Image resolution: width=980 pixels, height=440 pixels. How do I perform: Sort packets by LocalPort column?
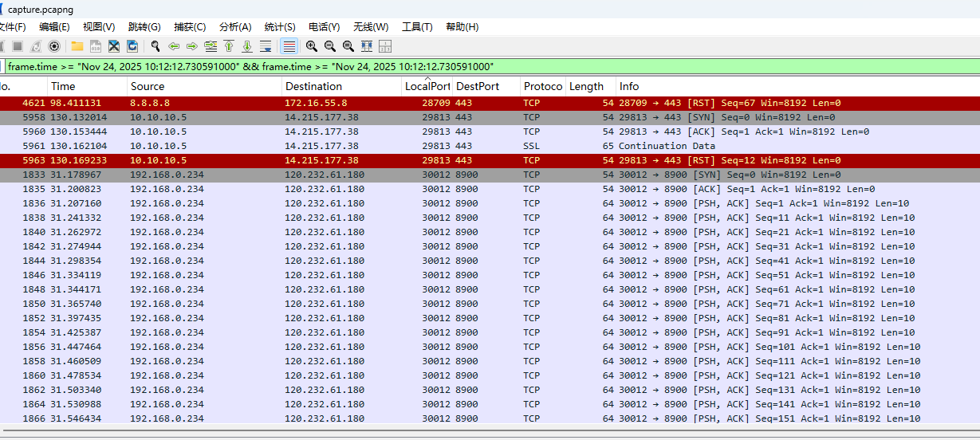point(427,86)
